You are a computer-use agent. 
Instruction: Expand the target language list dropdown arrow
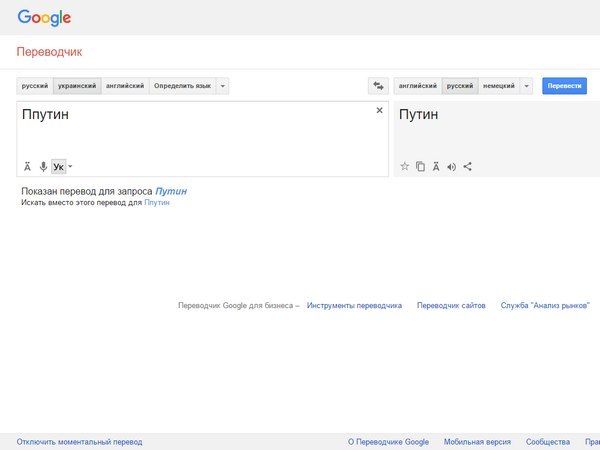526,86
